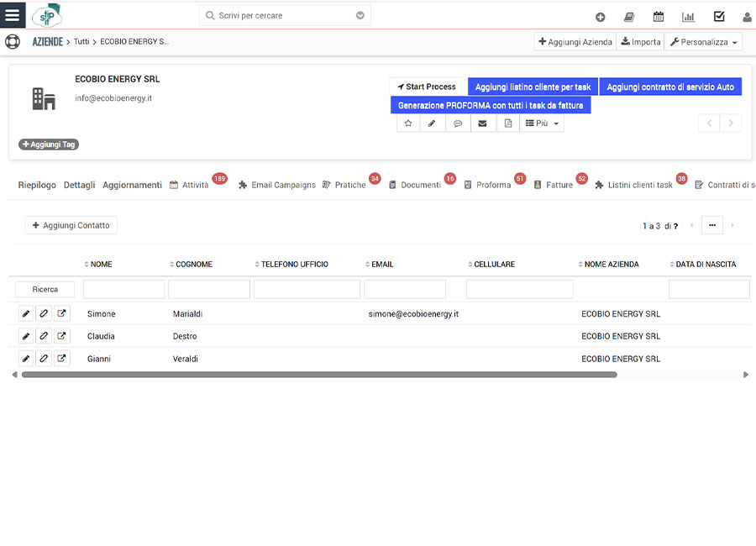Open the user profile icon
The width and height of the screenshot is (756, 546).
point(746,16)
